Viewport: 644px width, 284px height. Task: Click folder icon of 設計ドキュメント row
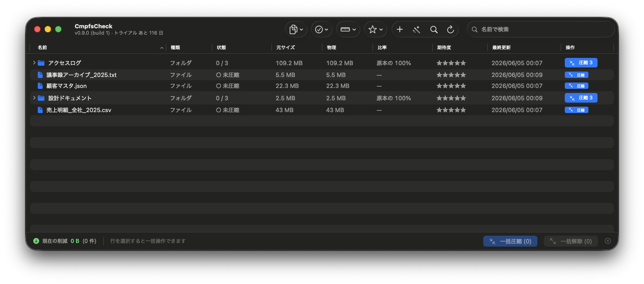tap(41, 98)
